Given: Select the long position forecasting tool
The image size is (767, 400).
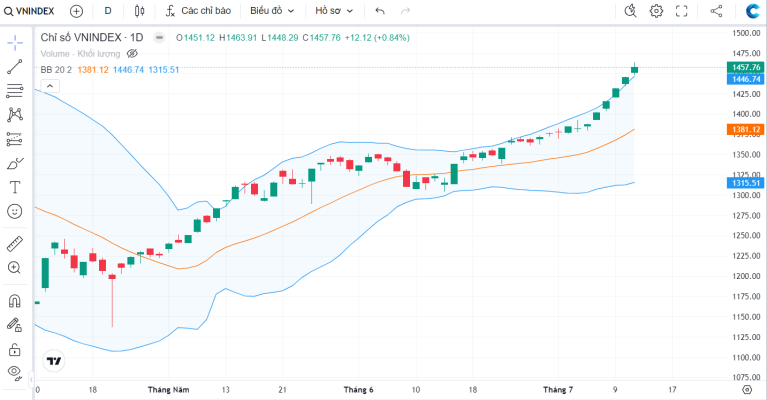Looking at the screenshot, I should click(x=15, y=139).
